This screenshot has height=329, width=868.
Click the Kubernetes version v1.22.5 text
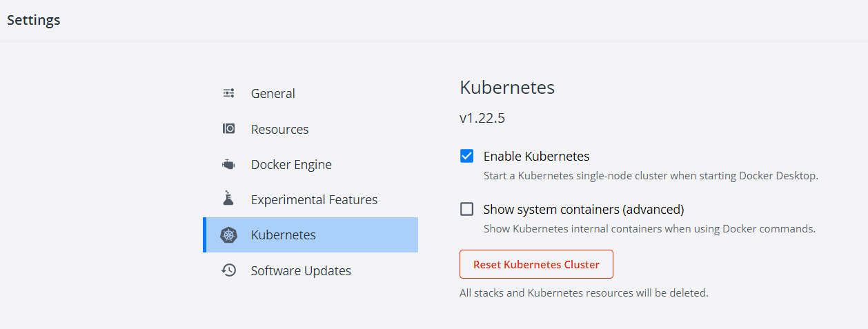(482, 118)
